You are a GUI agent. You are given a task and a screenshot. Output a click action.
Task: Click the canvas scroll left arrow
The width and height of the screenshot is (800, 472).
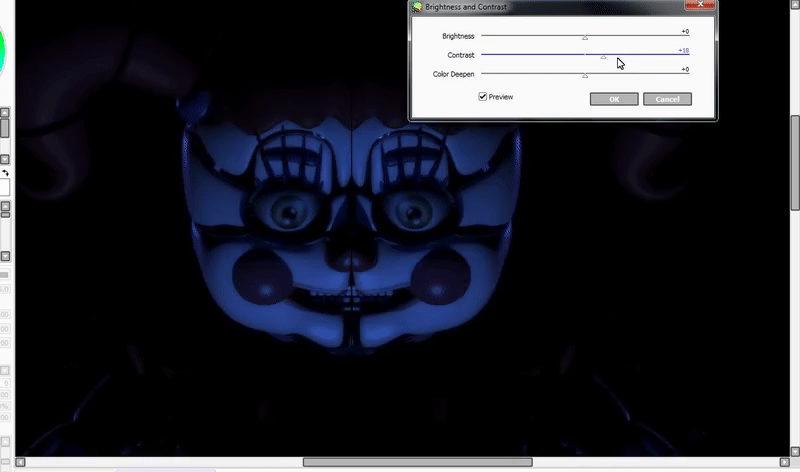(20, 462)
